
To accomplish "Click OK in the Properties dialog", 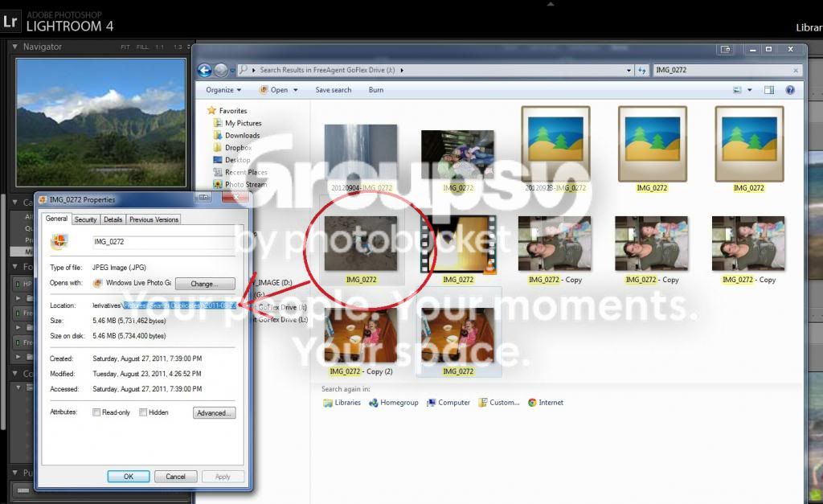I will tap(129, 476).
